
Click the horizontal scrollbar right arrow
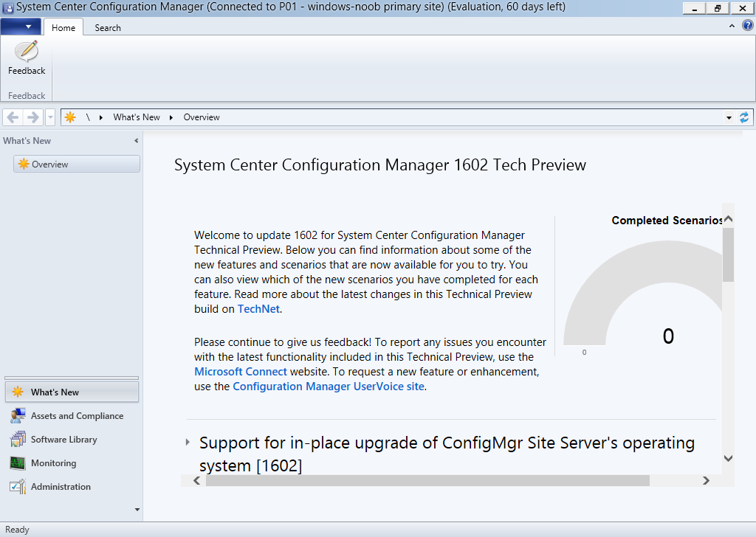[x=706, y=480]
